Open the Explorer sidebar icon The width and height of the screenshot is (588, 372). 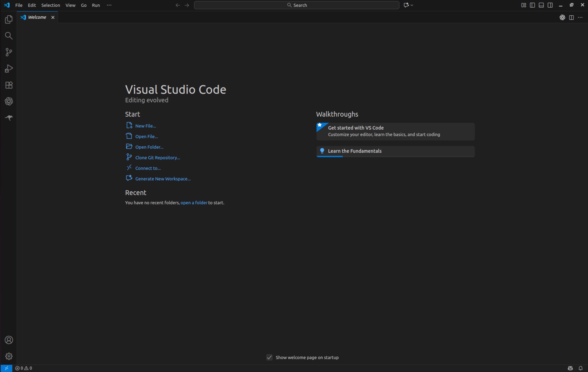click(9, 20)
